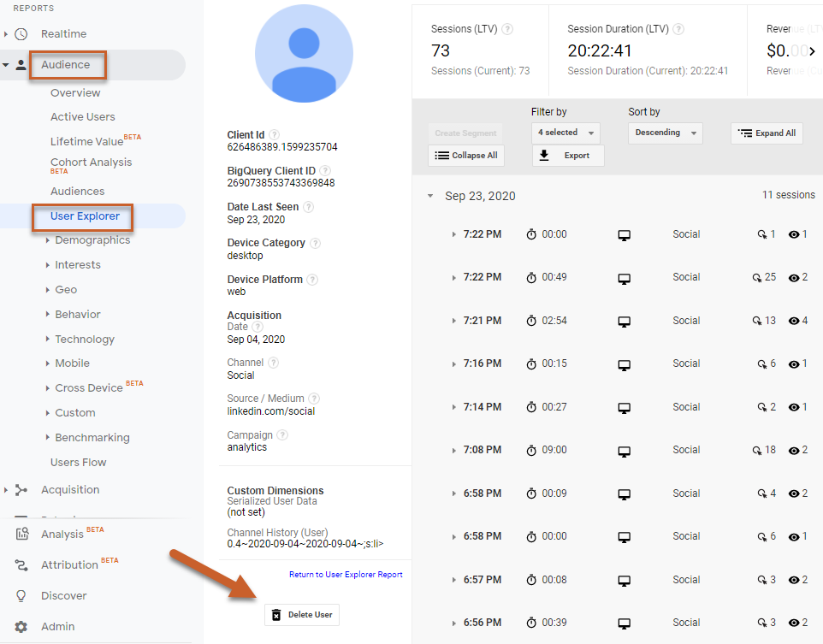
Task: Click the Realtime clock icon
Action: click(x=21, y=34)
